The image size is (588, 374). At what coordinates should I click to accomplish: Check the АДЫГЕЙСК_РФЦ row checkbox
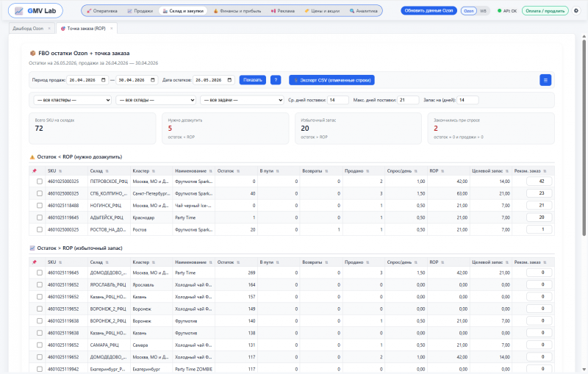point(40,217)
